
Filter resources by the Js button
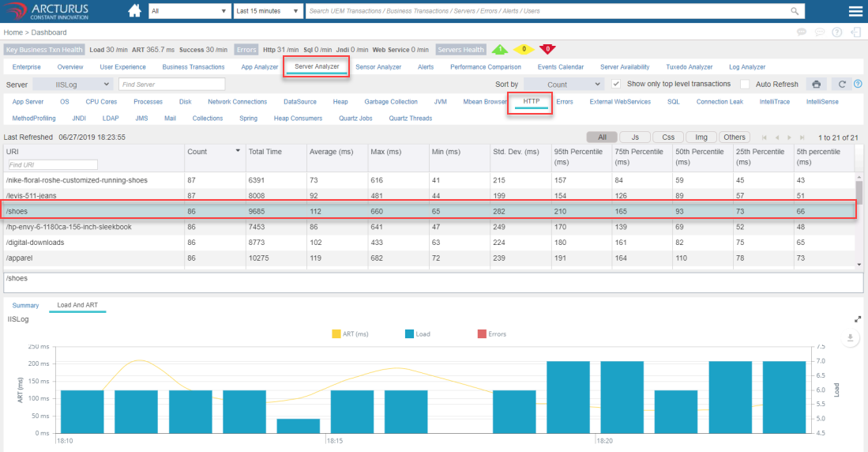click(x=635, y=137)
